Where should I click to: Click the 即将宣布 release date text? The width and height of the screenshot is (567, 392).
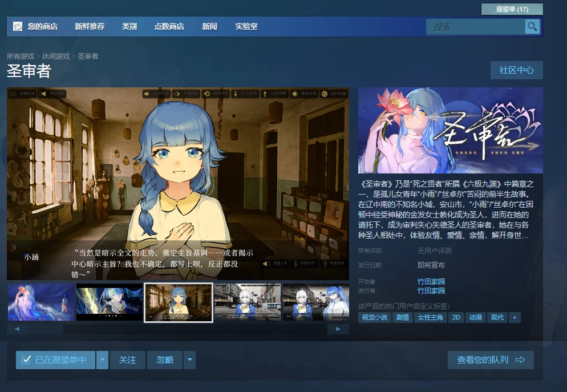tap(431, 265)
